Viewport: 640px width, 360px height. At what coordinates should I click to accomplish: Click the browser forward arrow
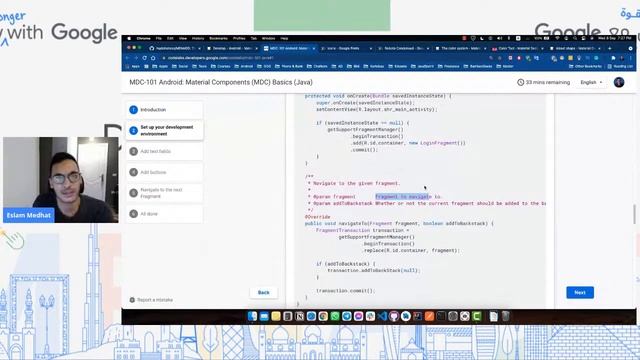tap(136, 58)
